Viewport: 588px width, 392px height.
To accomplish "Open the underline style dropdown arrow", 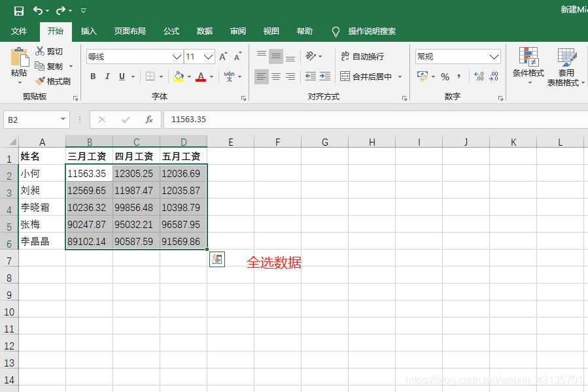I will click(x=133, y=77).
